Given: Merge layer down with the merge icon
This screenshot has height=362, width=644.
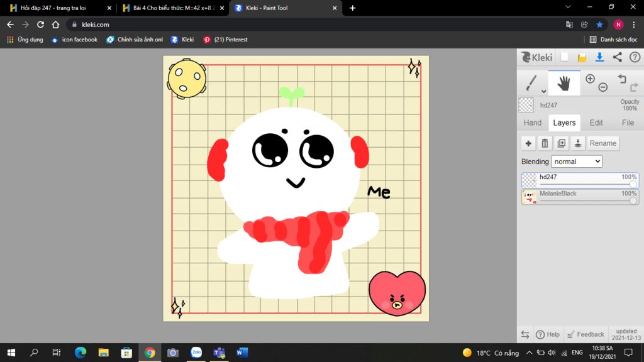Looking at the screenshot, I should pos(577,143).
